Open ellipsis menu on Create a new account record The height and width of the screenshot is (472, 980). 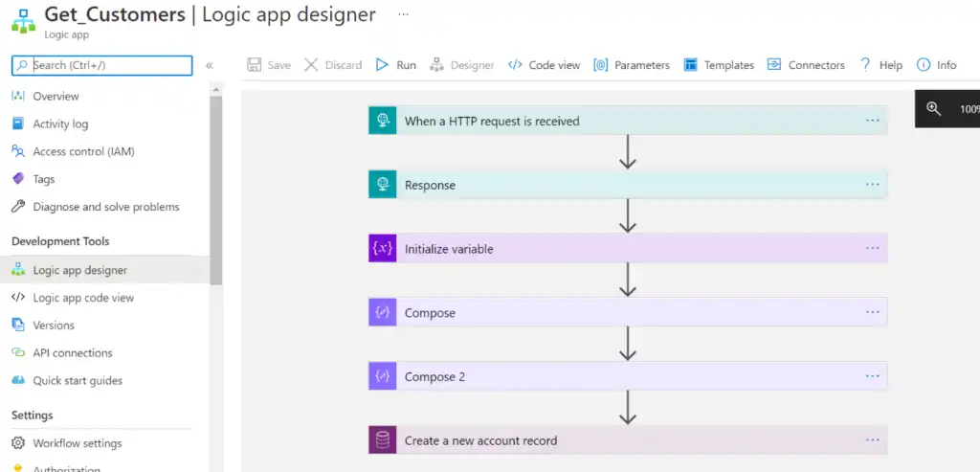click(x=873, y=439)
